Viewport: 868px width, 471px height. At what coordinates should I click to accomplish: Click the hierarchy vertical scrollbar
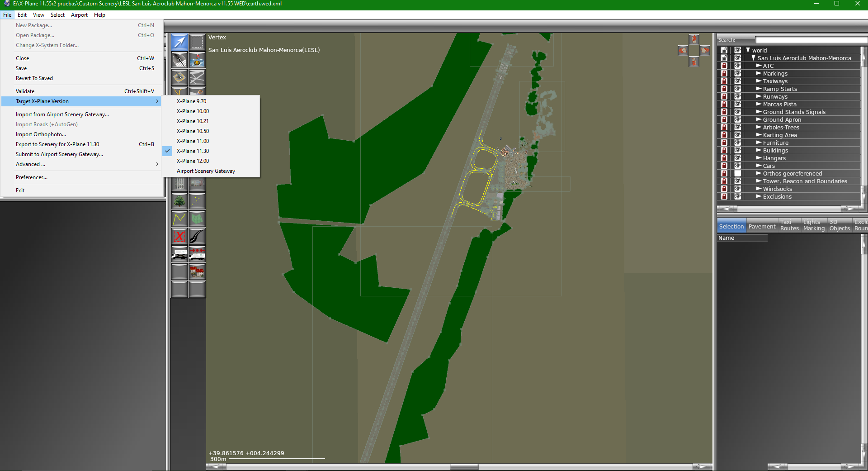click(x=864, y=125)
